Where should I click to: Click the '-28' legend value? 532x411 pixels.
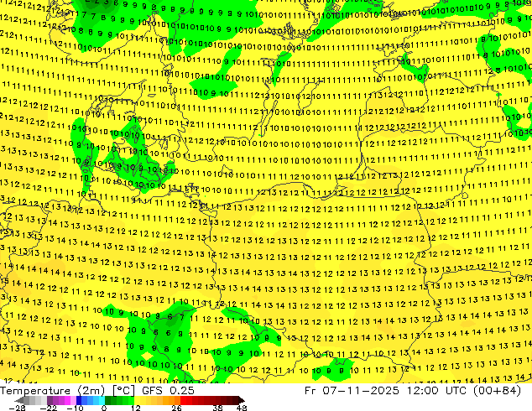[x=17, y=408]
